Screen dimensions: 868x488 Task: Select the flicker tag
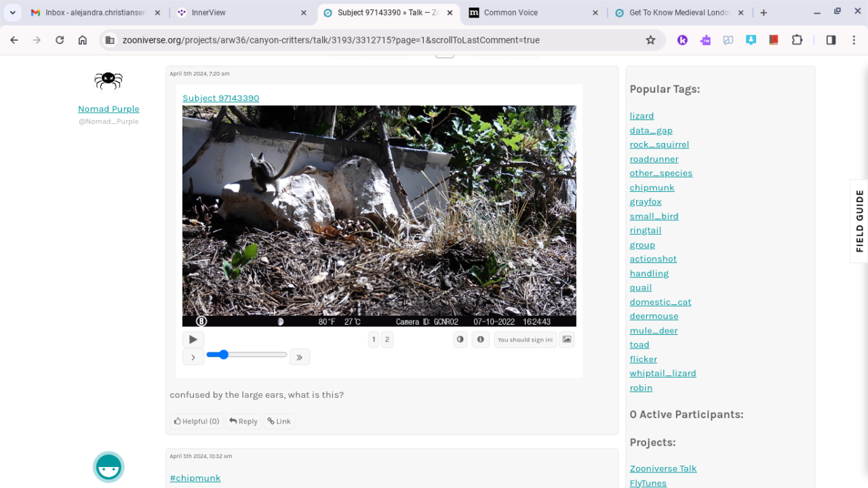tap(643, 359)
